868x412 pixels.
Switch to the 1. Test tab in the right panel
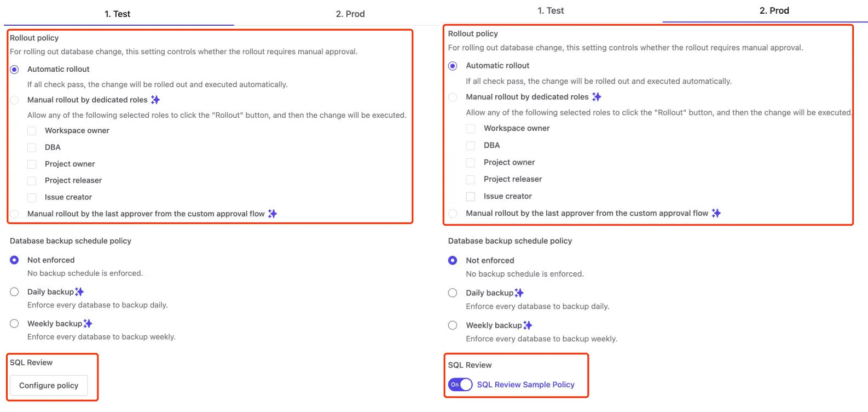[551, 10]
